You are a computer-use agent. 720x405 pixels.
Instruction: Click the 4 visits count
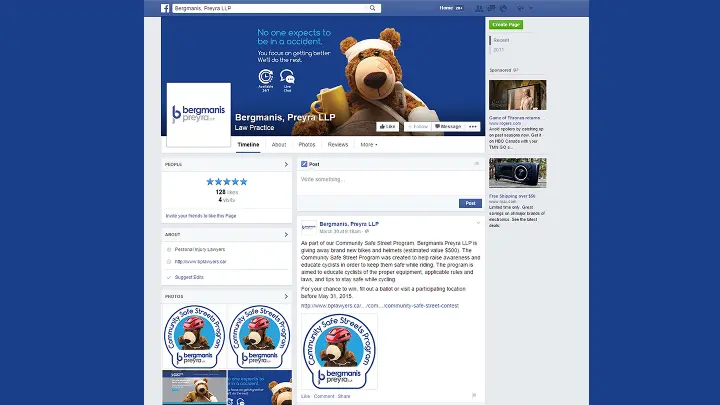point(227,200)
